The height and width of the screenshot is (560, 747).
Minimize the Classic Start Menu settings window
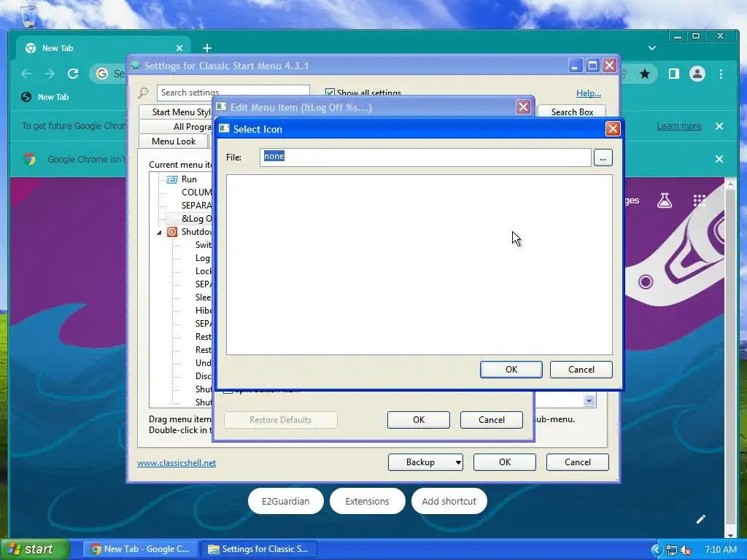[x=575, y=66]
